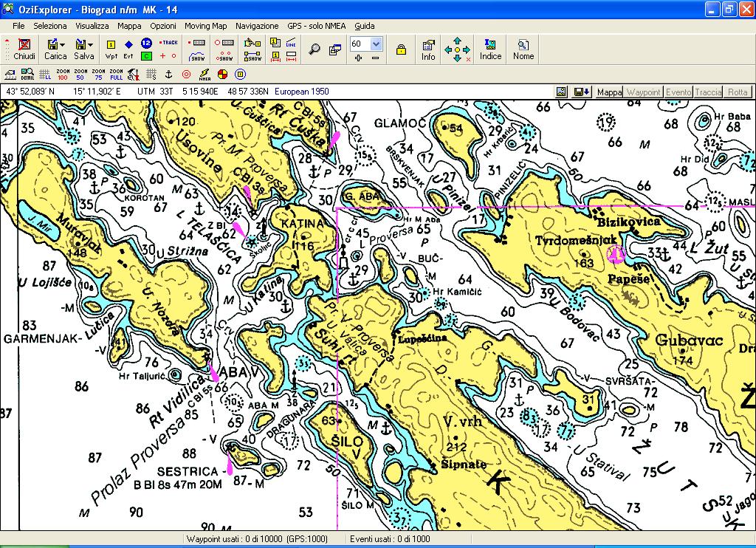Image resolution: width=756 pixels, height=548 pixels.
Task: Toggle the yellow padlock map lock
Action: (x=401, y=49)
